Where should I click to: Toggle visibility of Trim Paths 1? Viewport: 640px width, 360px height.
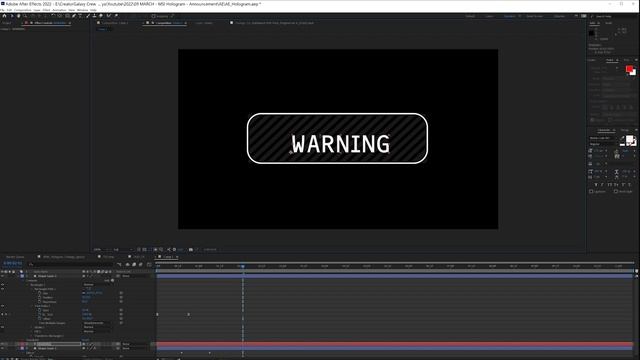pyautogui.click(x=2, y=306)
